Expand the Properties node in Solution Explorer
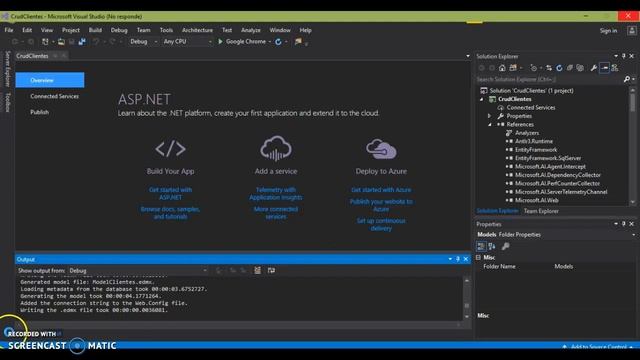Viewport: 640px width, 360px height. 489,116
